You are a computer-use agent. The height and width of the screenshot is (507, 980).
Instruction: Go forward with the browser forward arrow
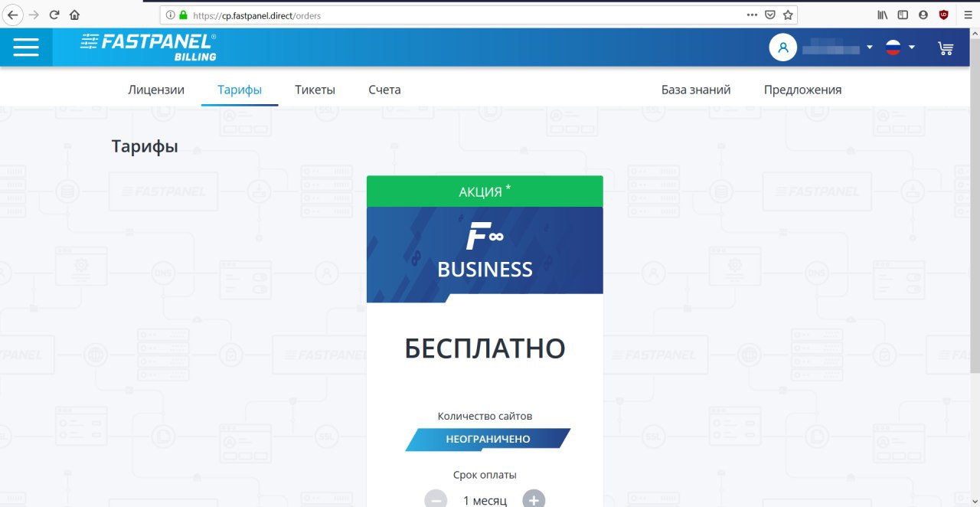[34, 15]
